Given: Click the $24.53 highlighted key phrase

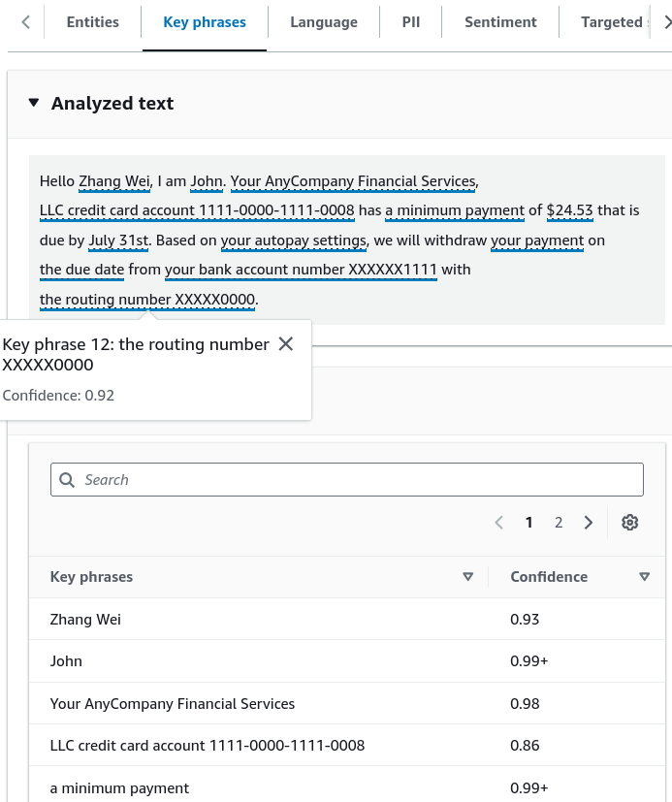Looking at the screenshot, I should [570, 210].
